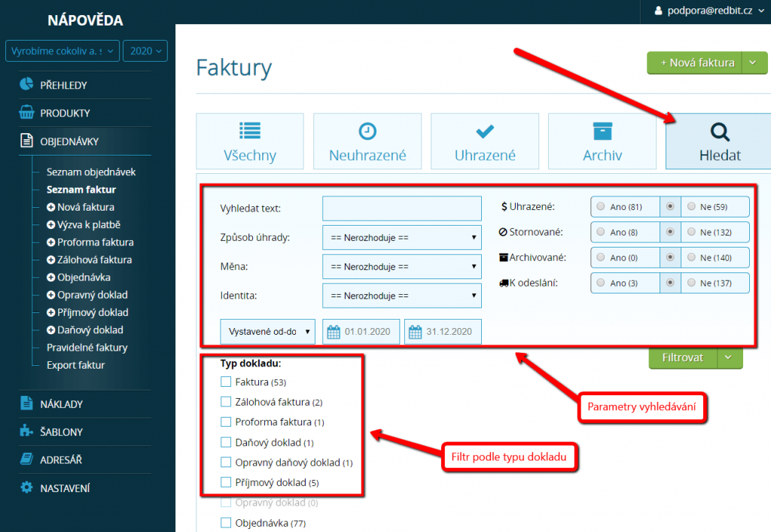Click the start date field 01.01.2020

tap(361, 332)
